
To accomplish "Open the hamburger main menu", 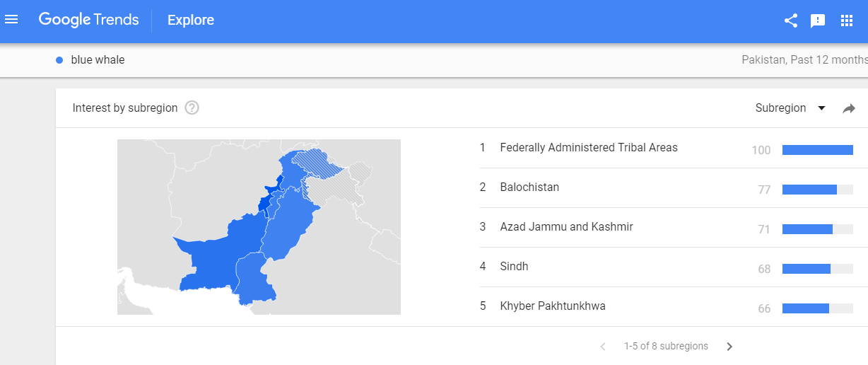I will tap(11, 19).
